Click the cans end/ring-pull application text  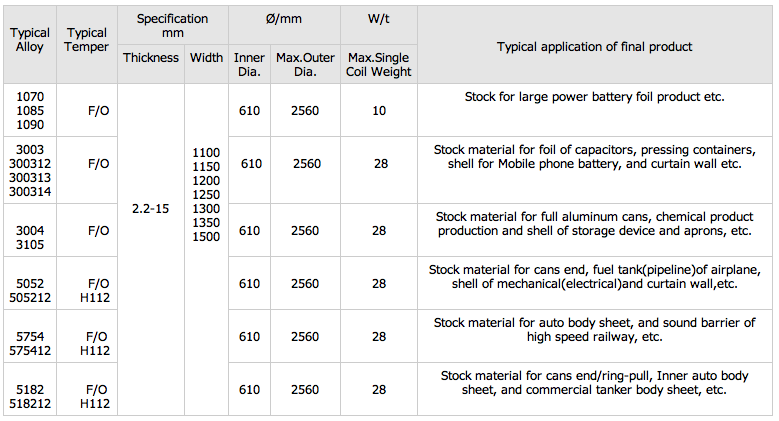tap(594, 383)
